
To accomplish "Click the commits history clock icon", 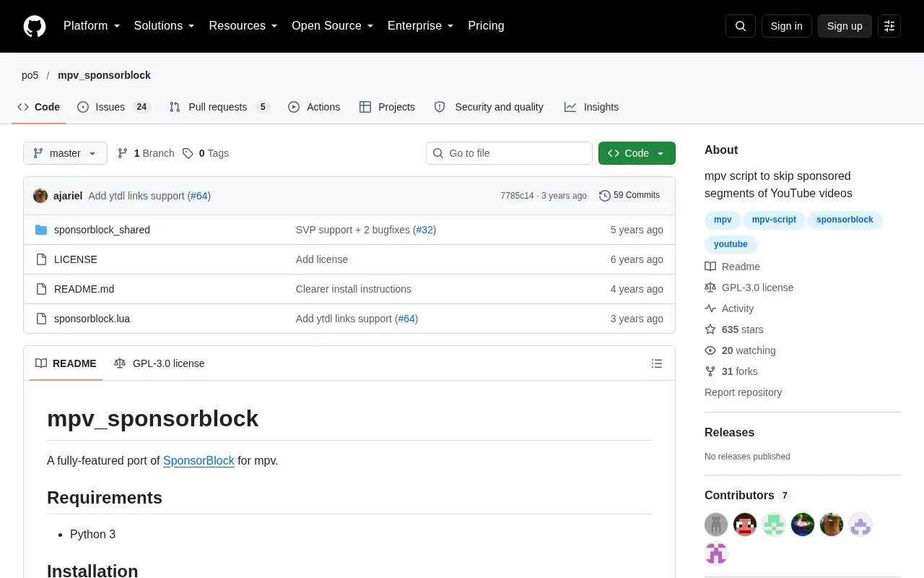I will 605,196.
